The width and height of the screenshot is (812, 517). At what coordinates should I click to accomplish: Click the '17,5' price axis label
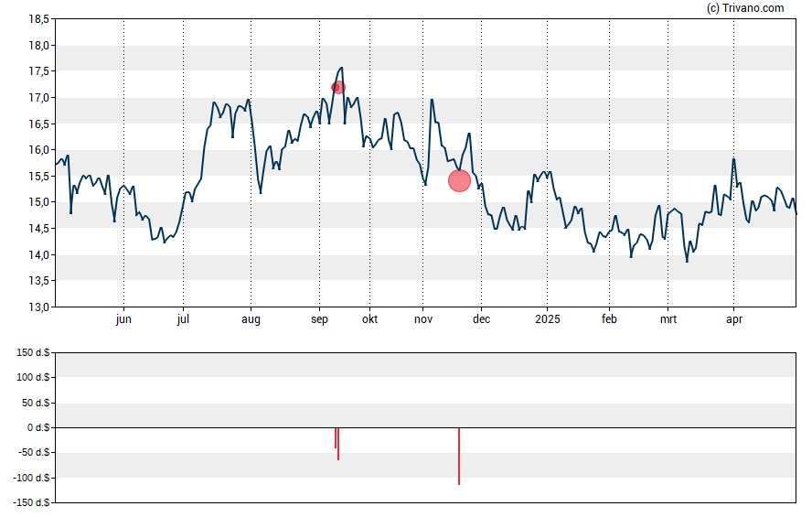[x=38, y=71]
